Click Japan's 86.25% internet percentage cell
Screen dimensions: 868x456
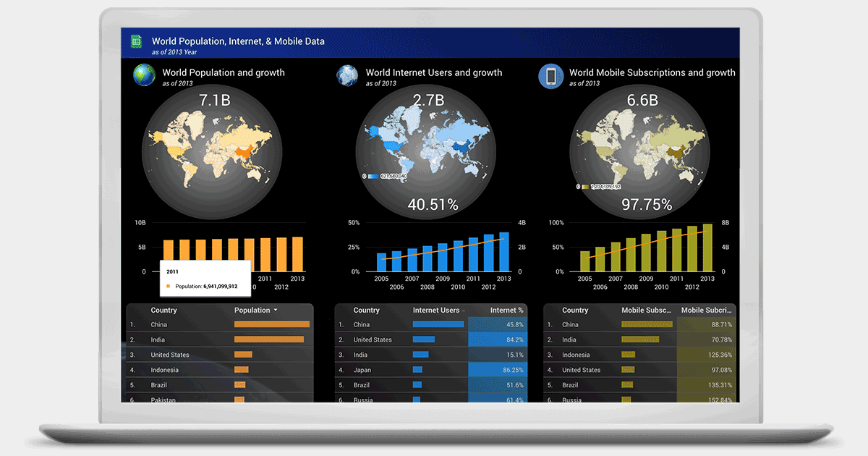pos(498,370)
